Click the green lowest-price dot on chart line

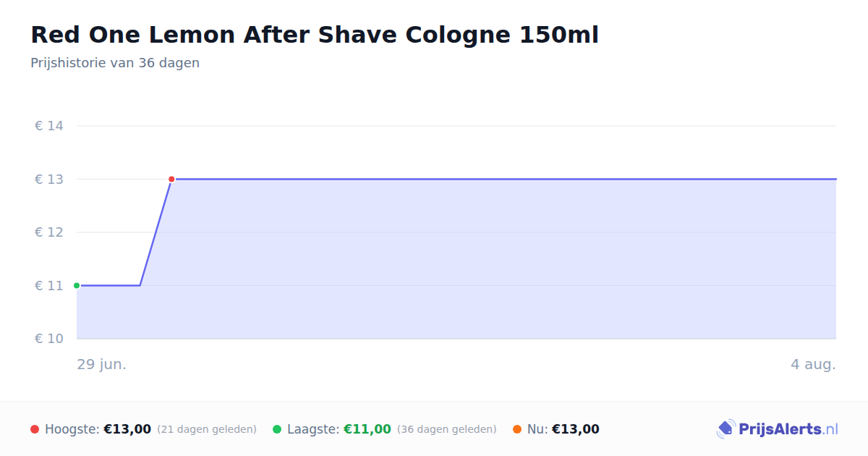[77, 285]
